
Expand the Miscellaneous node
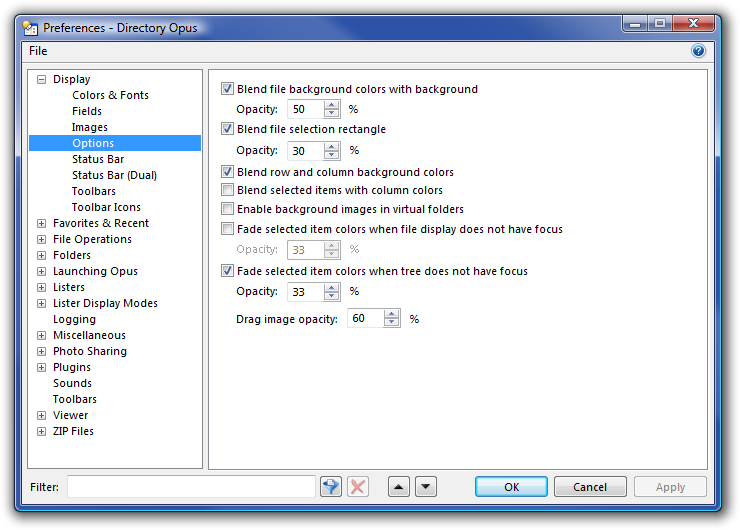pyautogui.click(x=42, y=336)
